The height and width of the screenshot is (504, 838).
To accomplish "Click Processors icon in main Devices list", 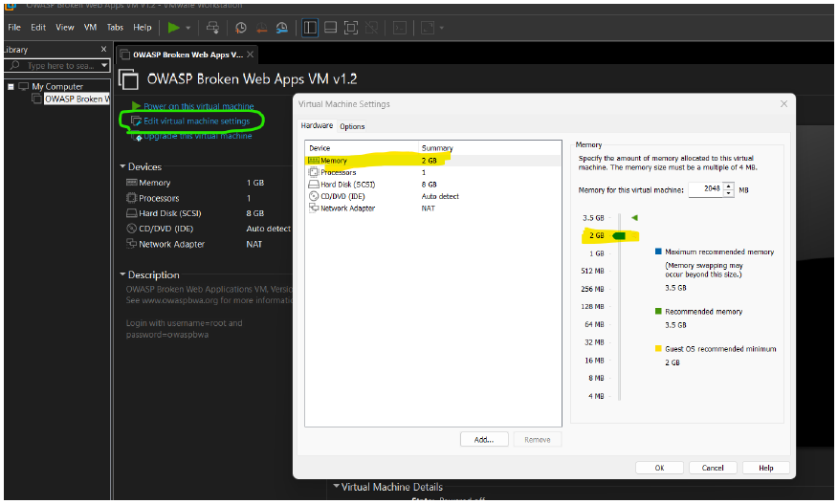I will coord(131,198).
